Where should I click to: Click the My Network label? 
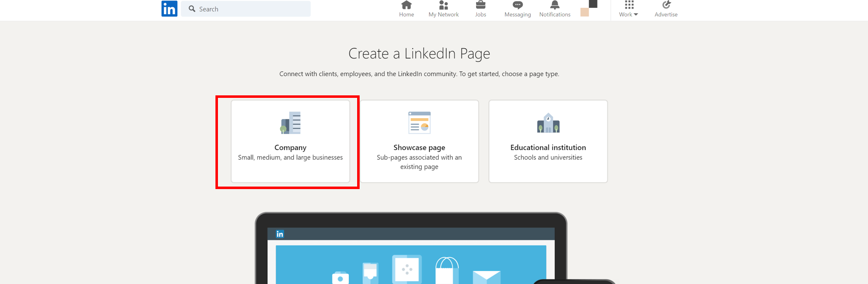(x=443, y=15)
